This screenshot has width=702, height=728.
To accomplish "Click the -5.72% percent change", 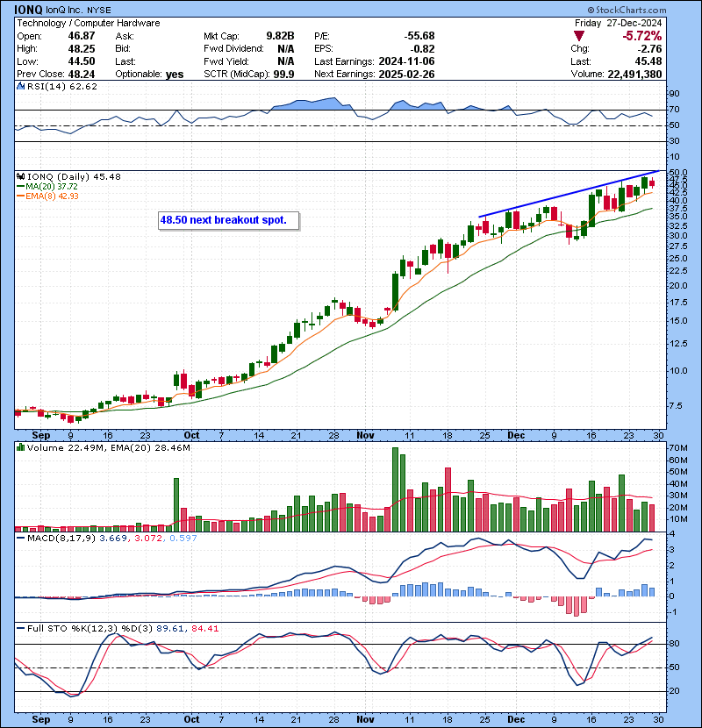I will click(642, 36).
